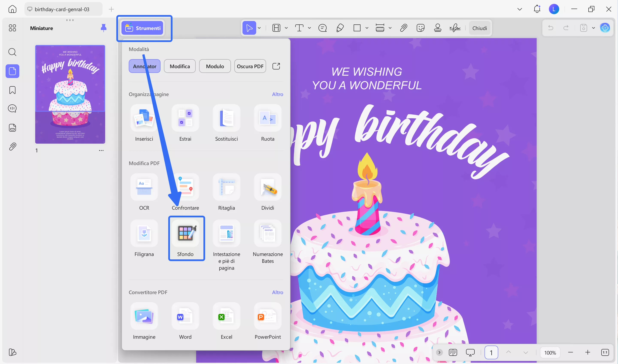Image resolution: width=618 pixels, height=364 pixels.
Task: Set zoom level using the 100% control
Action: [550, 352]
